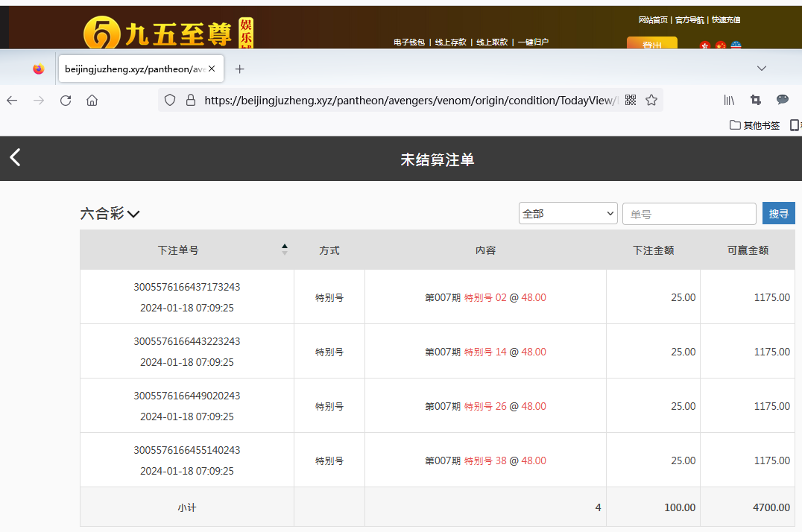Viewport: 802px width, 532px height.
Task: Reload the current browser page
Action: [66, 101]
